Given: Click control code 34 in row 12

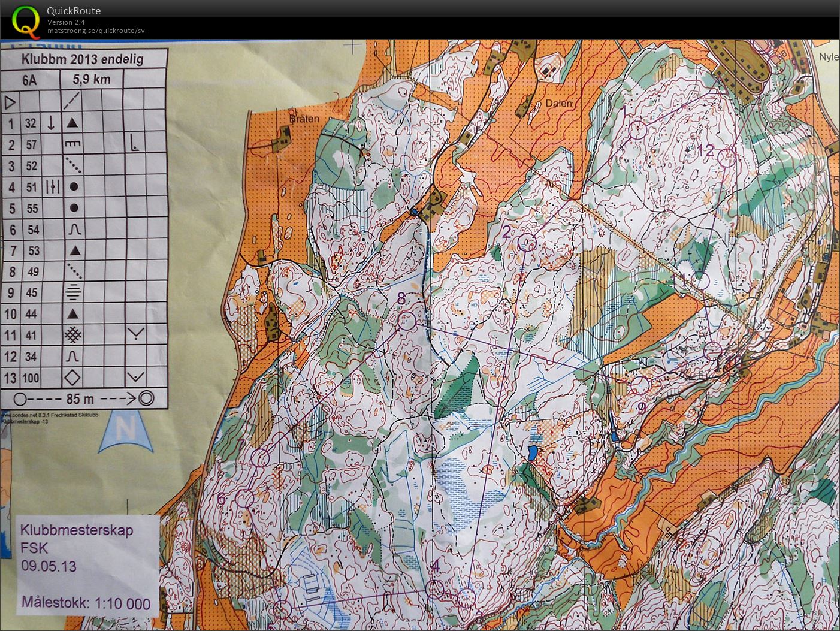Looking at the screenshot, I should click(30, 357).
